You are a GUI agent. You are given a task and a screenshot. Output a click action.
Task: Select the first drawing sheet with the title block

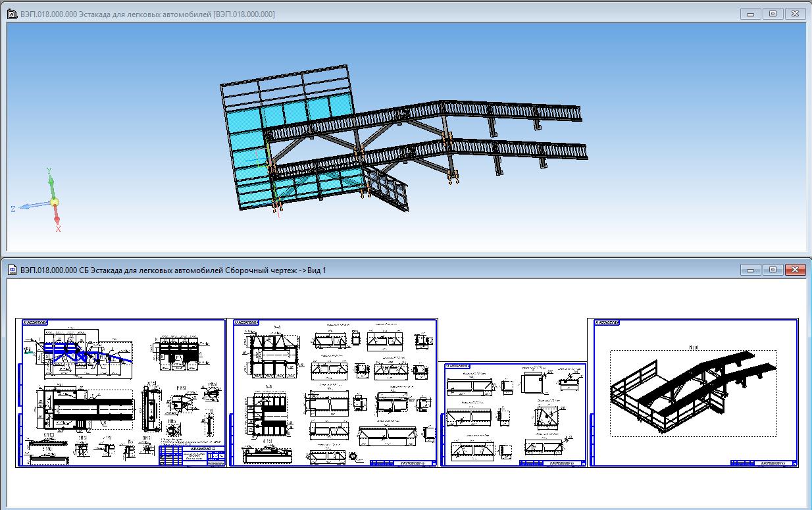pyautogui.click(x=121, y=393)
